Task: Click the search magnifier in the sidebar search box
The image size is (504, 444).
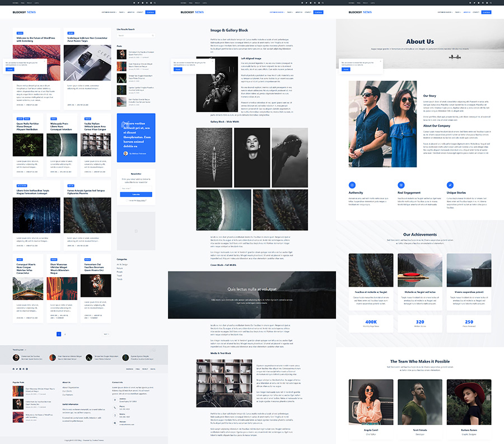Action: click(x=152, y=35)
